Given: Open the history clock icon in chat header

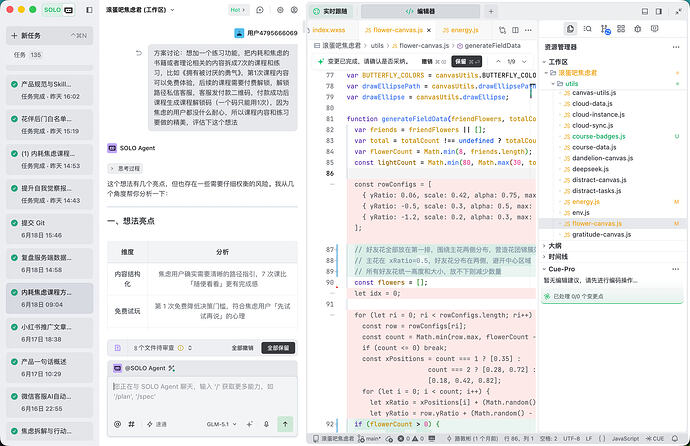Looking at the screenshot, I should 280,10.
